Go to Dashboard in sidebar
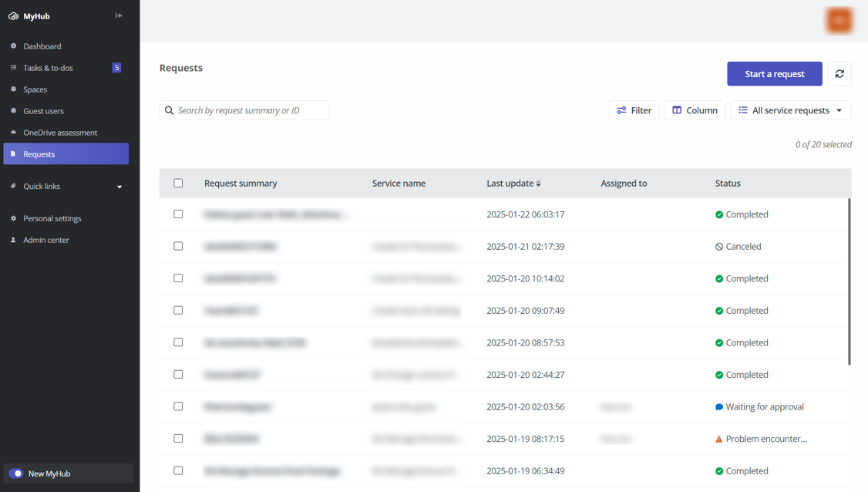The image size is (868, 492). (x=42, y=46)
